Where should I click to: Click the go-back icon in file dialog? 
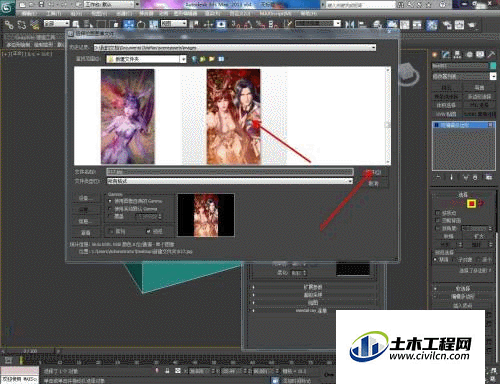click(194, 59)
